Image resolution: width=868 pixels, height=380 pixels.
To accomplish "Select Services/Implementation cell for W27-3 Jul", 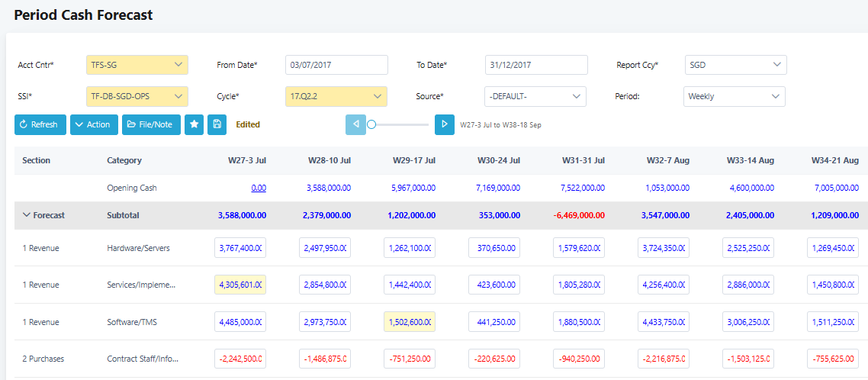I will [x=240, y=285].
